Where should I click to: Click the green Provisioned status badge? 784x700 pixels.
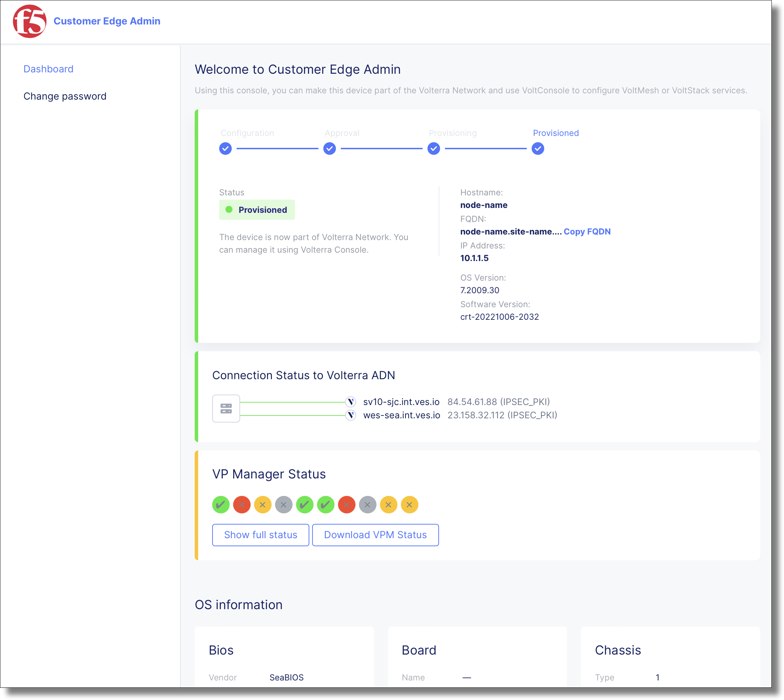coord(257,210)
